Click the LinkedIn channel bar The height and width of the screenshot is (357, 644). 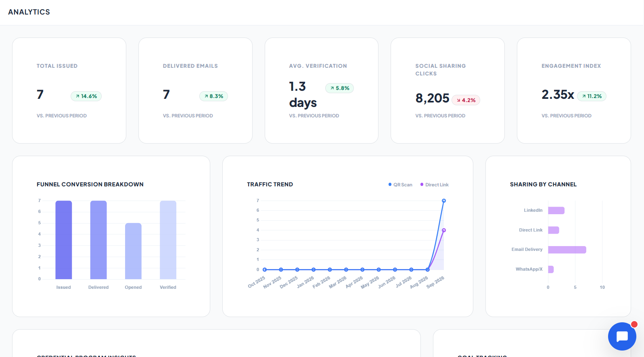pyautogui.click(x=556, y=210)
